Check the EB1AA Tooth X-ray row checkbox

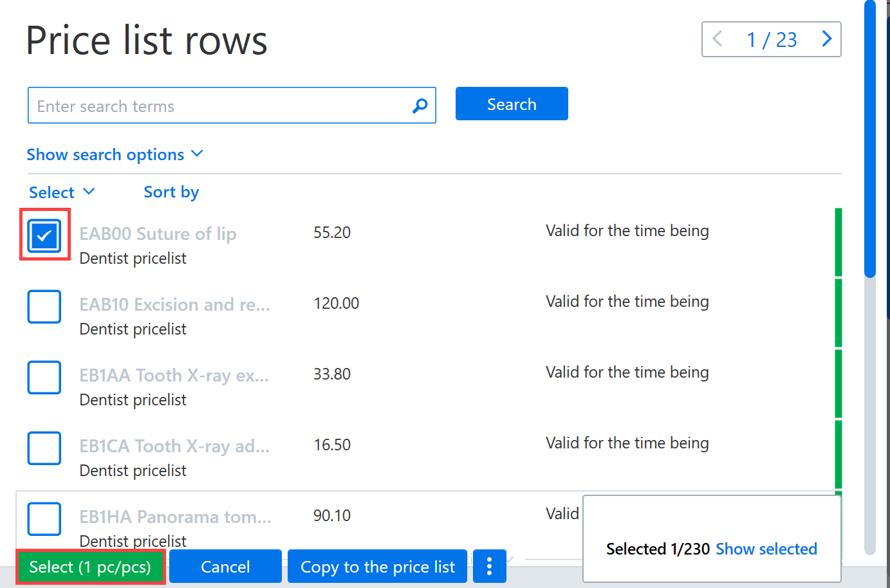44,377
